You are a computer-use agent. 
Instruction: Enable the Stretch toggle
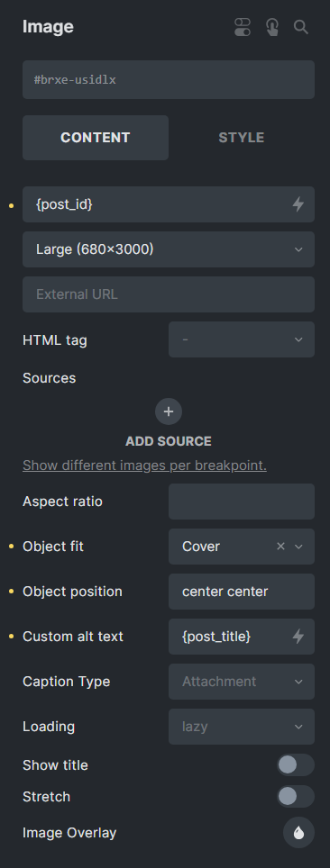296,797
